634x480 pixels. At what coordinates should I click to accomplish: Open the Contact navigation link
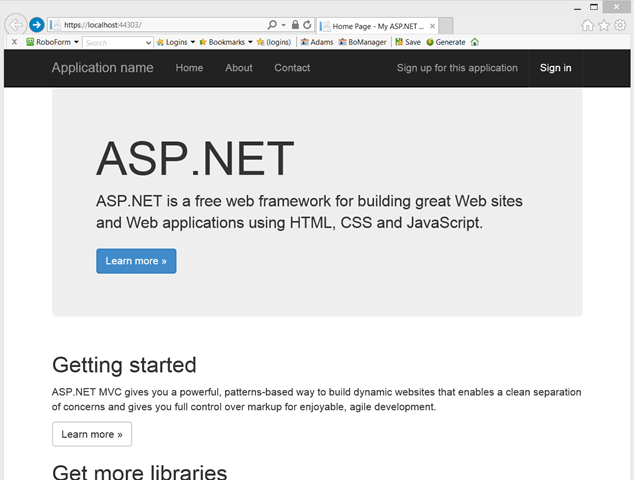pos(292,68)
